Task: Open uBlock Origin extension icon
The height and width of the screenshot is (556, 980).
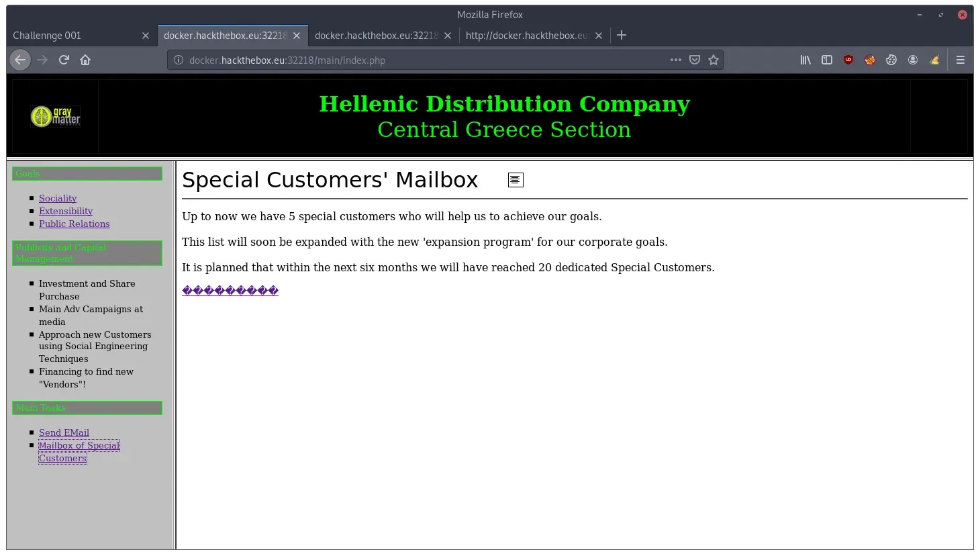Action: click(848, 60)
